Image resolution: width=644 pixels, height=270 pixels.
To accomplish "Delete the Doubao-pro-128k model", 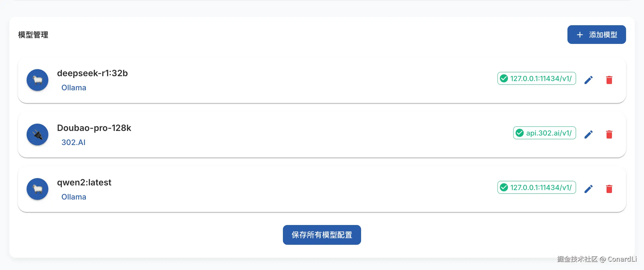I will tap(609, 134).
